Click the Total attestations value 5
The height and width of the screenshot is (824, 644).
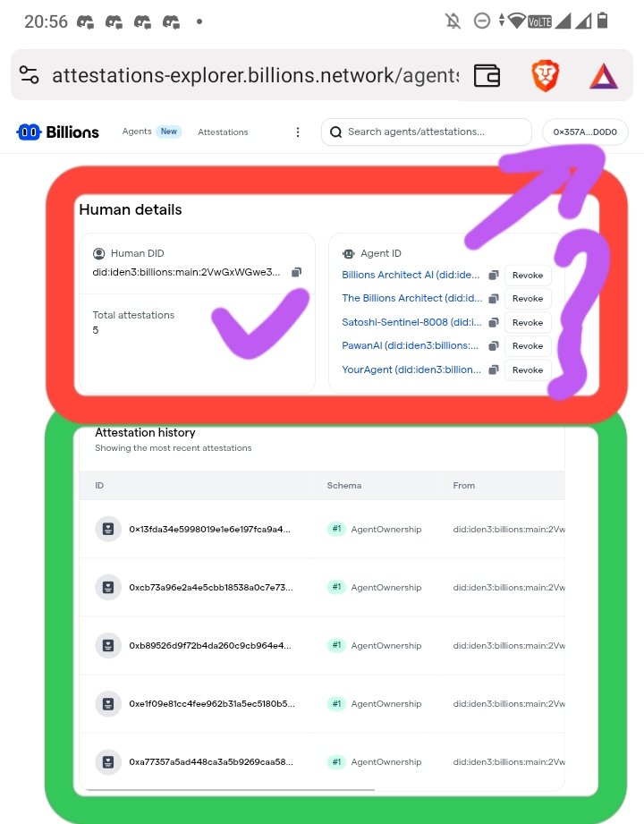[x=95, y=330]
